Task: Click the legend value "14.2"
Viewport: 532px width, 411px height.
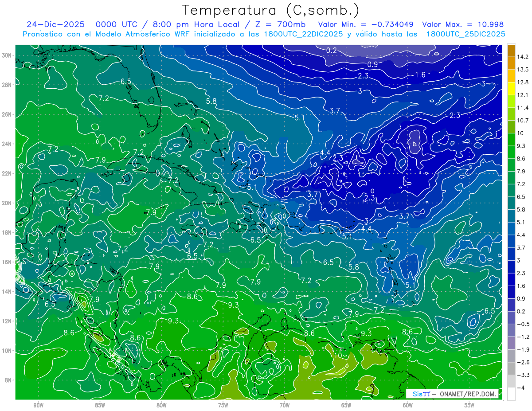Action: point(522,57)
